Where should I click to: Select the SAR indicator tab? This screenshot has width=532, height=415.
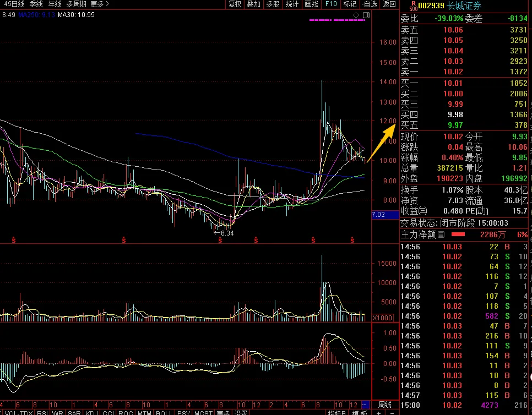coord(74,413)
